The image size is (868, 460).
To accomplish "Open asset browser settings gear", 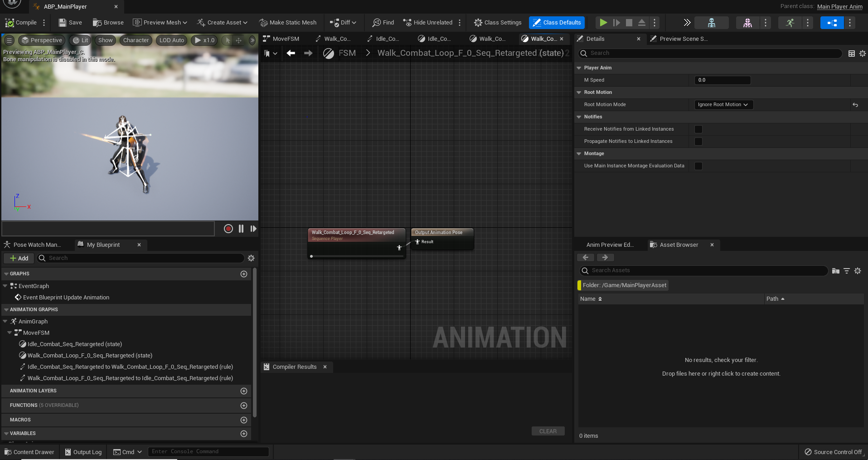I will 858,271.
